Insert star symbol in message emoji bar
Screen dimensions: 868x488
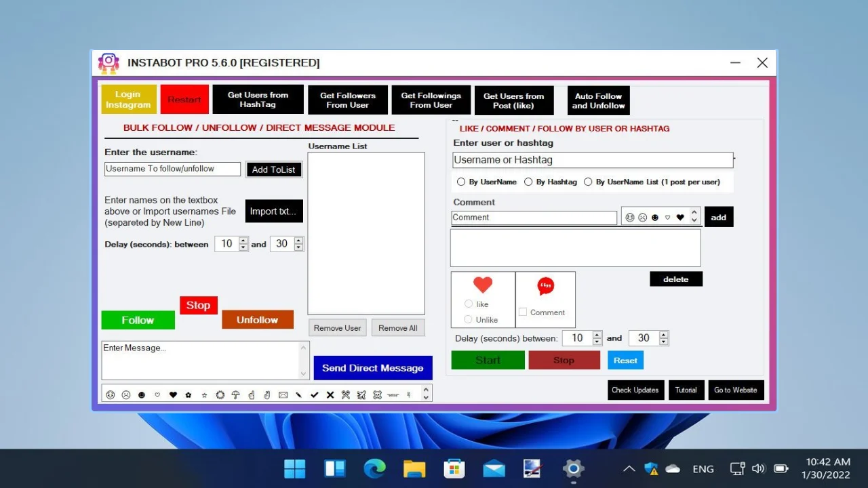(x=204, y=394)
